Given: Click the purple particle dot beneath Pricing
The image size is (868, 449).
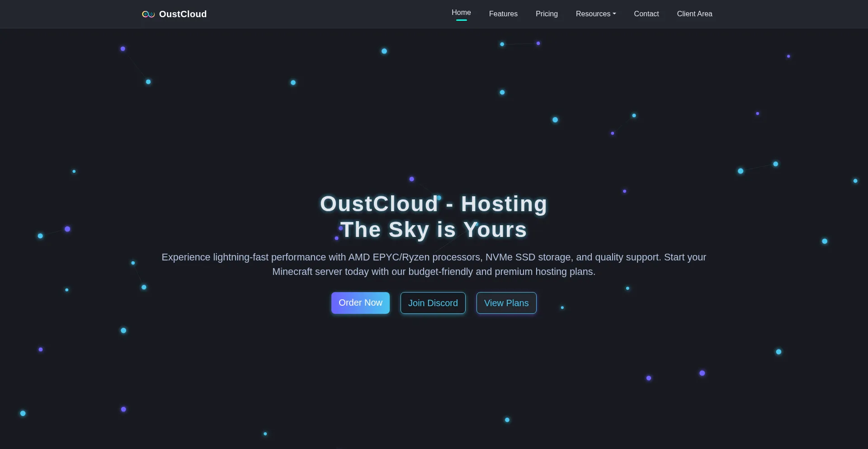Looking at the screenshot, I should [x=538, y=43].
